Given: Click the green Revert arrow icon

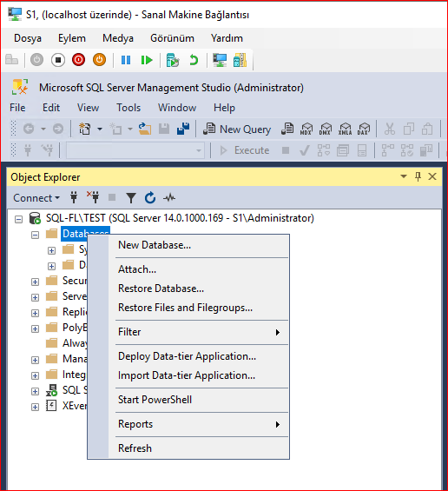Looking at the screenshot, I should [x=194, y=60].
